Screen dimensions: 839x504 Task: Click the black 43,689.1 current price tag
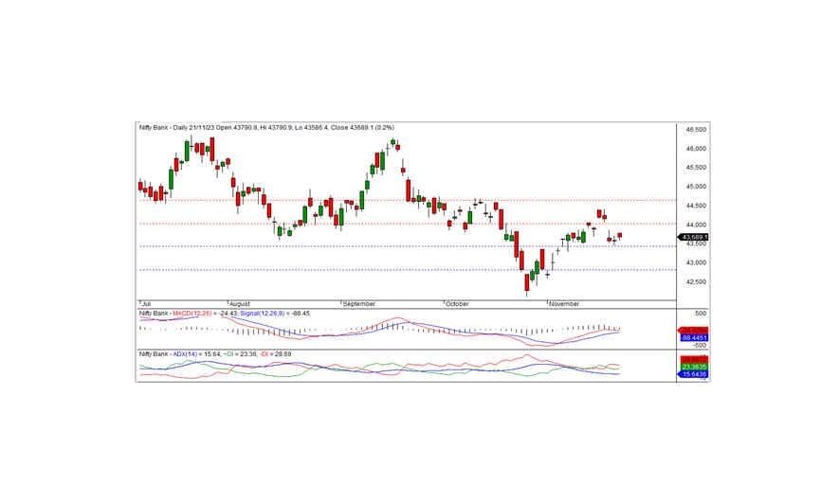point(693,237)
